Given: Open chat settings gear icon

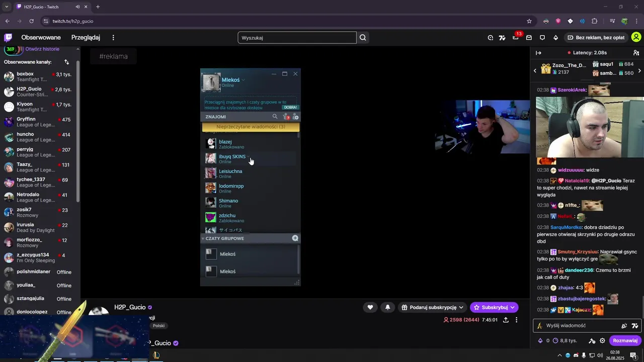Looking at the screenshot, I should (602, 340).
